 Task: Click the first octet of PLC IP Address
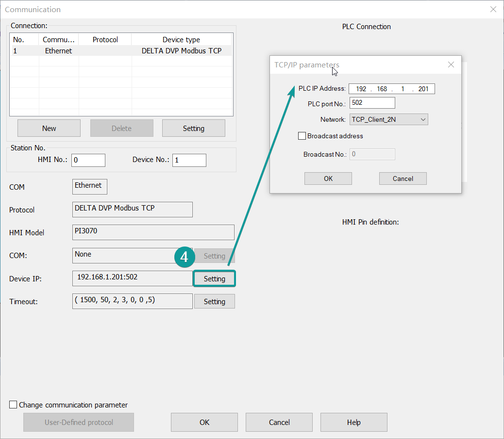(x=361, y=89)
